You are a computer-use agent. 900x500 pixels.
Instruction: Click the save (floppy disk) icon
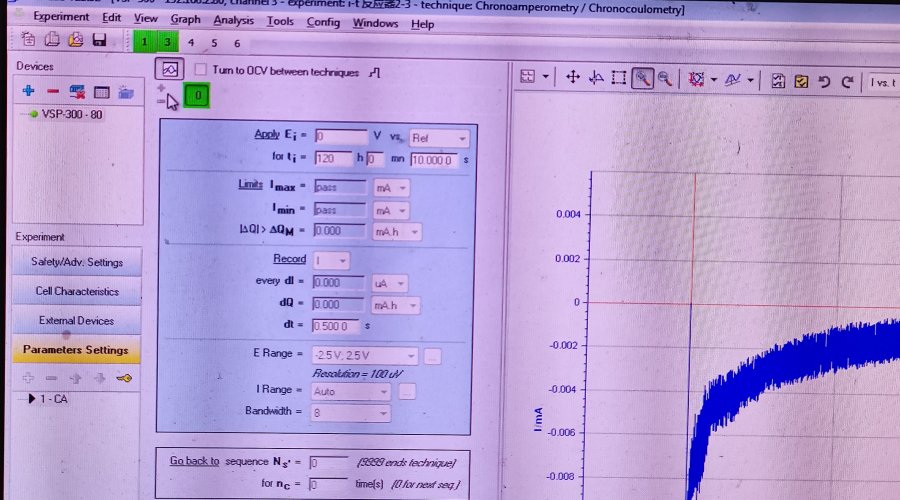[x=99, y=41]
